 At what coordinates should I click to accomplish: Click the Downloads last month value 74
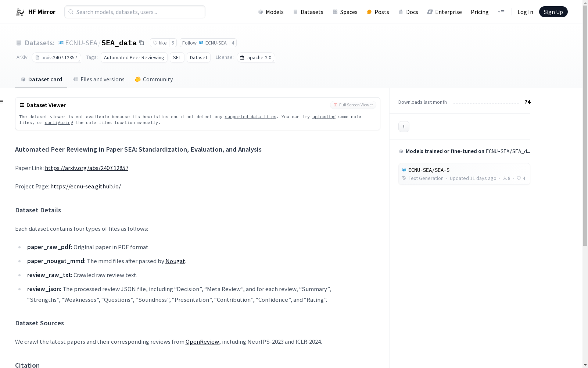[x=527, y=102]
